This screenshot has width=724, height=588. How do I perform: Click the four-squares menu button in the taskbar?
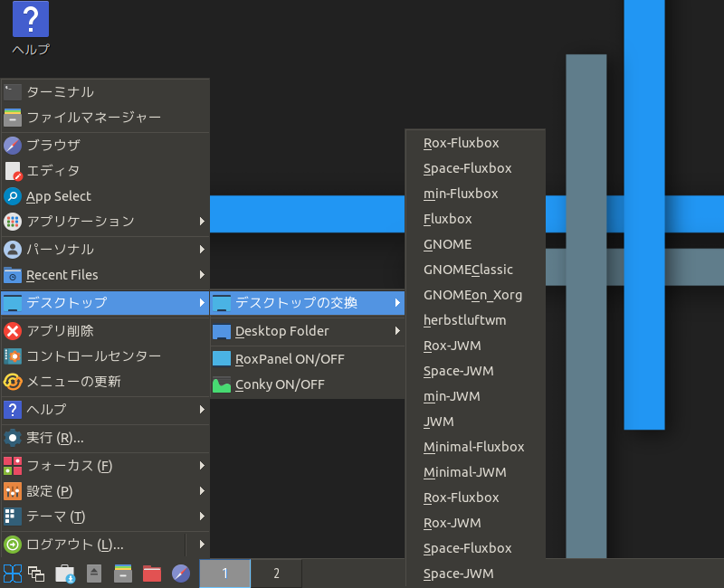(13, 574)
